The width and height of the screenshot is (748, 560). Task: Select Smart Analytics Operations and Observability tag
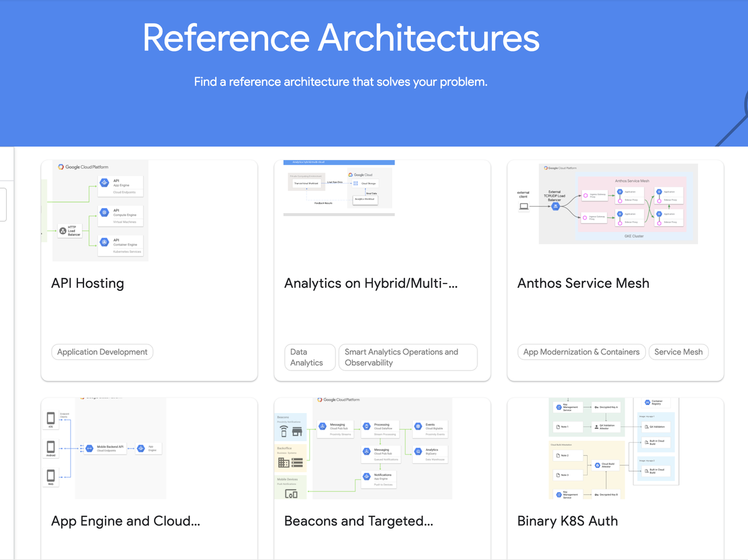pos(408,358)
